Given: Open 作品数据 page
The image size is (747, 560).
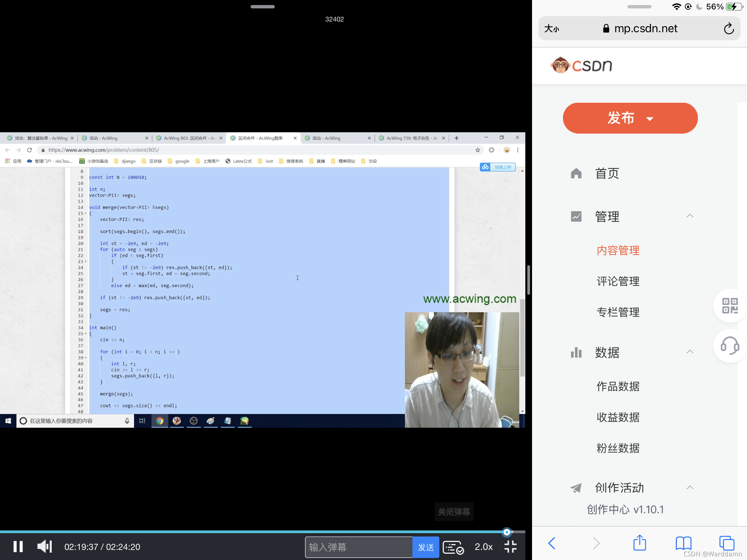Looking at the screenshot, I should pos(618,386).
